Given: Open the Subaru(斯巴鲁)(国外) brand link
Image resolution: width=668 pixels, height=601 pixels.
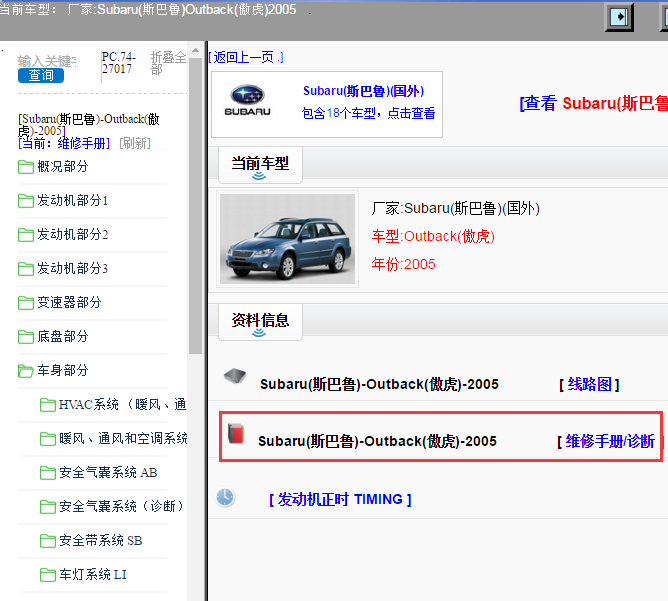Looking at the screenshot, I should pos(363,91).
